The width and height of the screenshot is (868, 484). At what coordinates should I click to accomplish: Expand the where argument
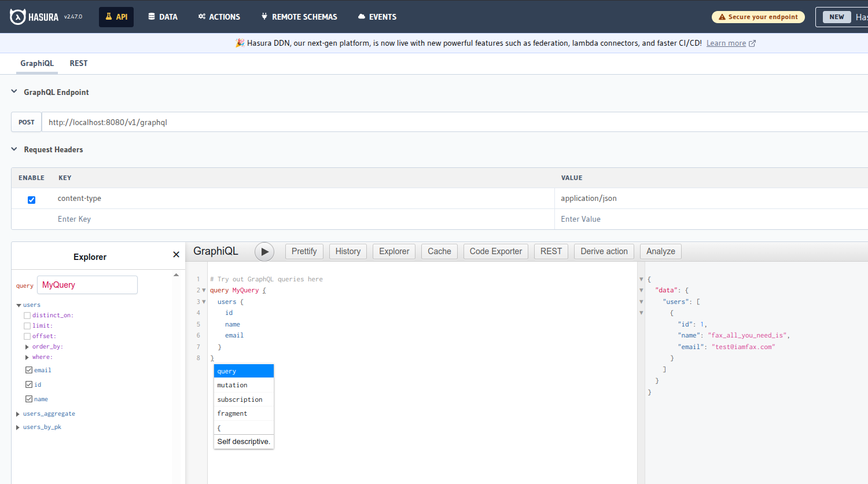pos(27,357)
